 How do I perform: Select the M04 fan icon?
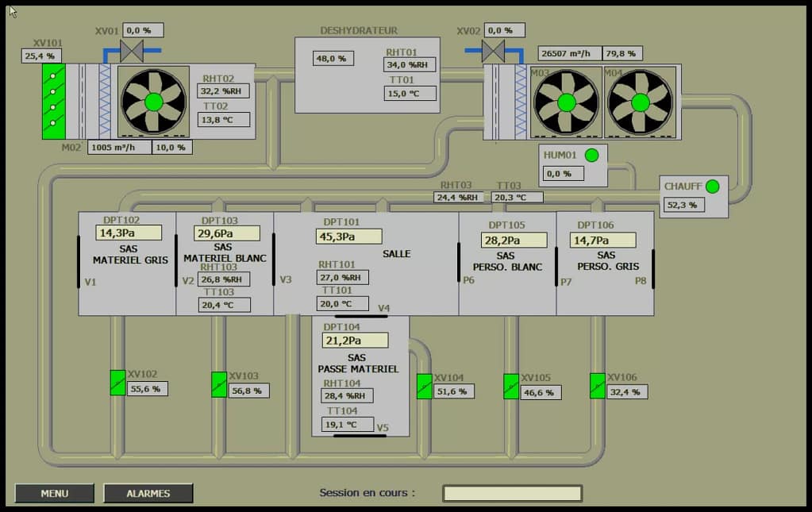pos(640,102)
